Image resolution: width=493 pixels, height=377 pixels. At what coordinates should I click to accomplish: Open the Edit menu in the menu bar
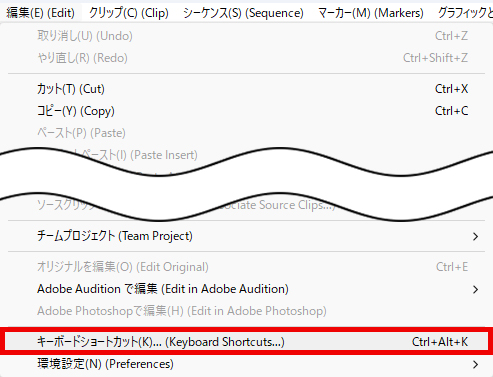tap(40, 13)
